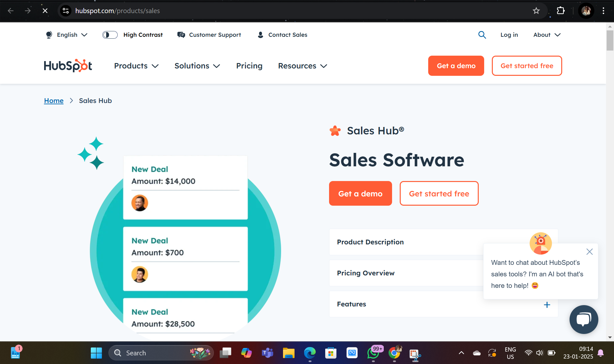Open the volume speaker tray icon

539,353
